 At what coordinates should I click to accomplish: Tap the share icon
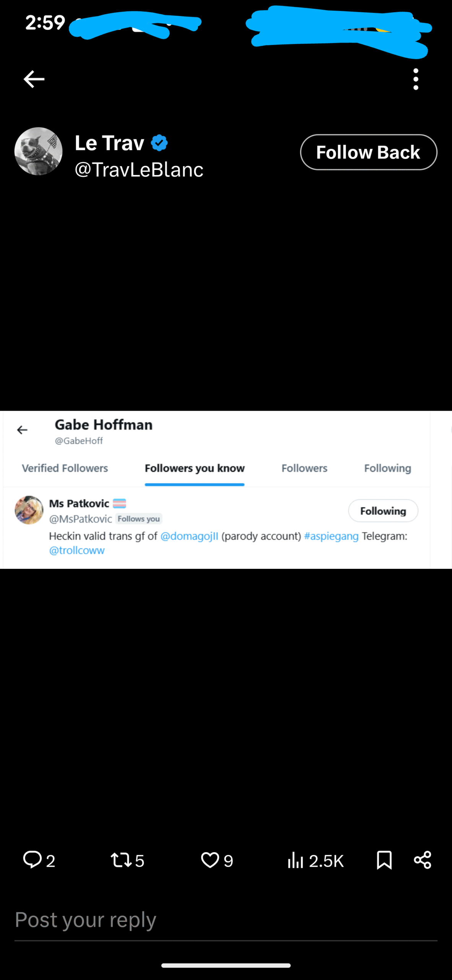coord(423,860)
